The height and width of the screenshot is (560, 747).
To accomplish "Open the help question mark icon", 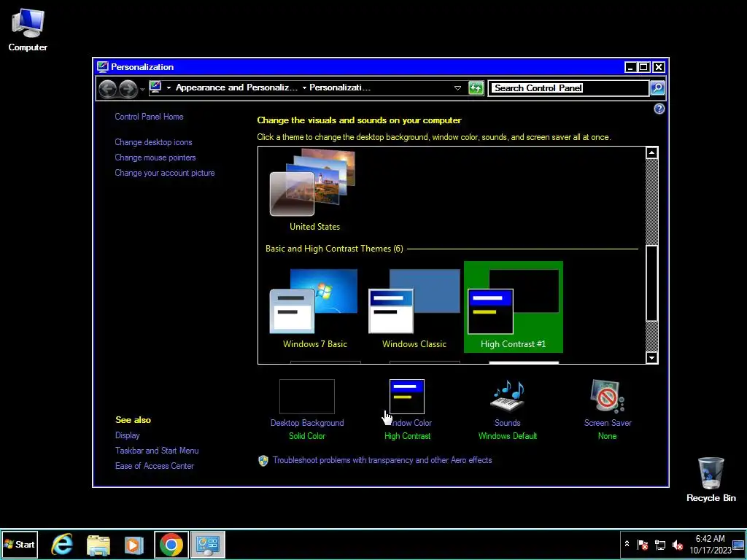I will click(x=659, y=109).
